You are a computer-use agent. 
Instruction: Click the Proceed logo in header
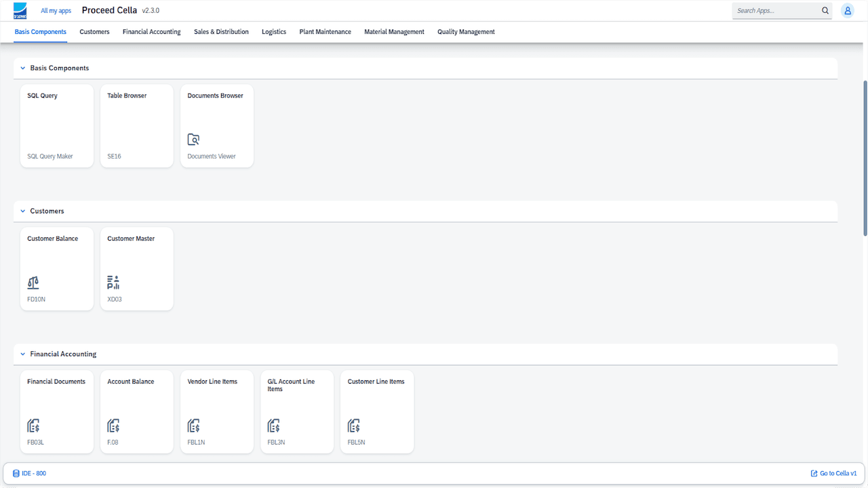click(20, 11)
